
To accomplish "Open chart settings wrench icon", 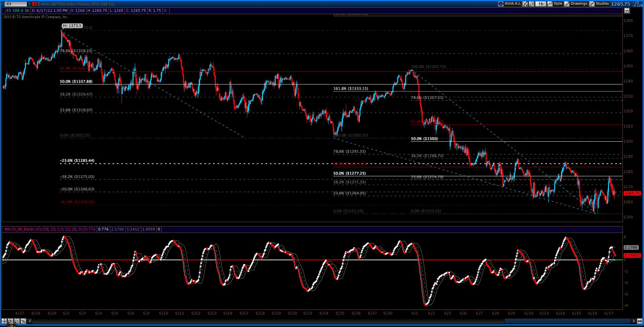I will [x=532, y=4].
